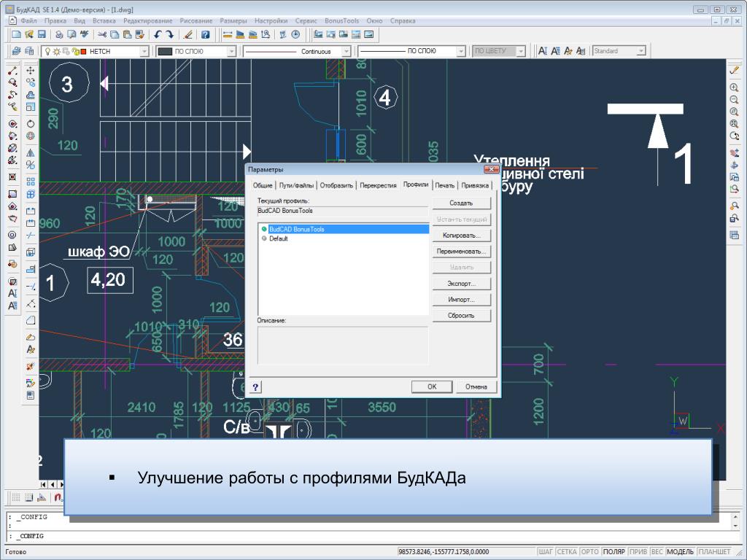747x560 pixels.
Task: Open the Standard text style dropdown
Action: click(x=640, y=51)
